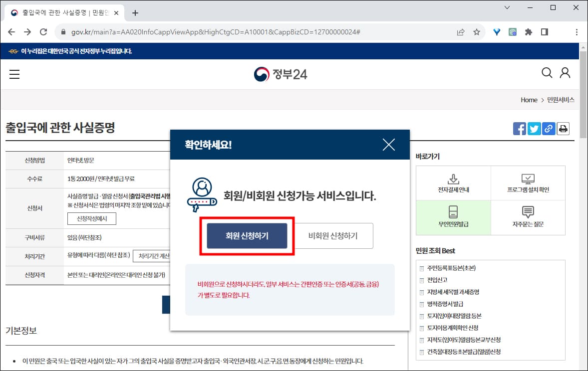The width and height of the screenshot is (588, 371).
Task: Click the 회원 신청하기 button
Action: click(x=247, y=235)
